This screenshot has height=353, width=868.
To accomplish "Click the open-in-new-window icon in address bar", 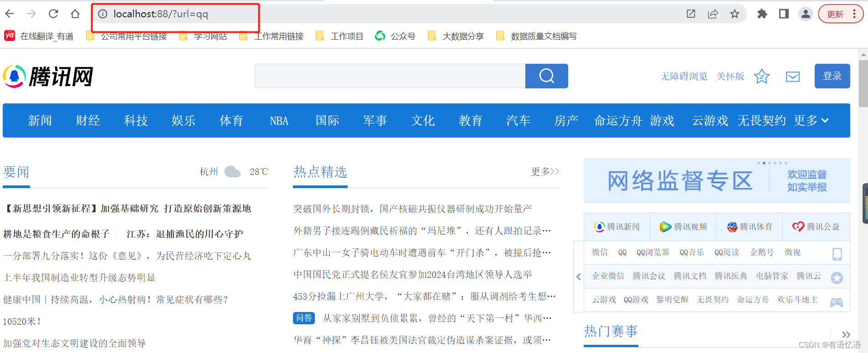I will coord(691,14).
